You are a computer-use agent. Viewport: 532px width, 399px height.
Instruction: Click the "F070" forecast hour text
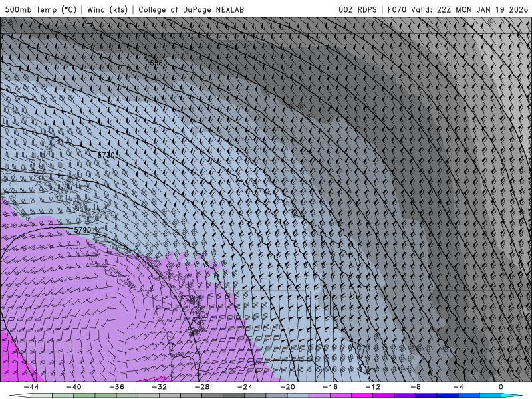(396, 9)
